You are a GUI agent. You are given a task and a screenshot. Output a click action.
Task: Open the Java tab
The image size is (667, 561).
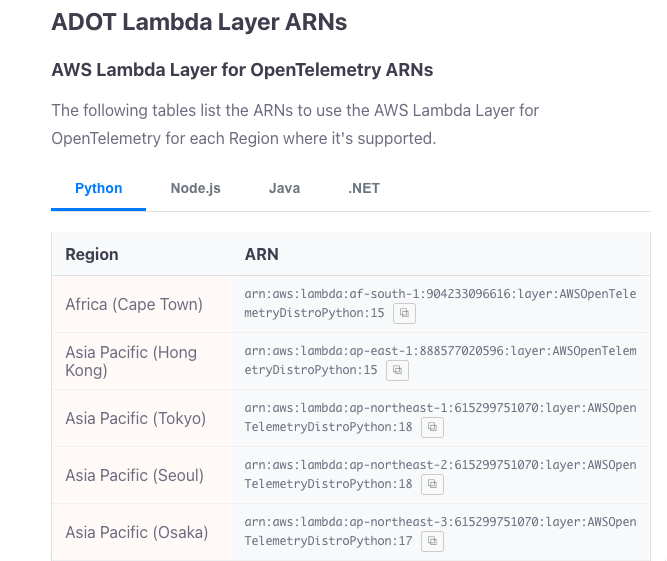(x=284, y=188)
